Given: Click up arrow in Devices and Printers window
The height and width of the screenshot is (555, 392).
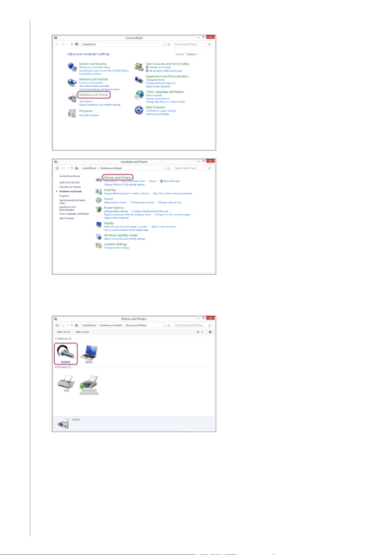Looking at the screenshot, I should [x=72, y=325].
